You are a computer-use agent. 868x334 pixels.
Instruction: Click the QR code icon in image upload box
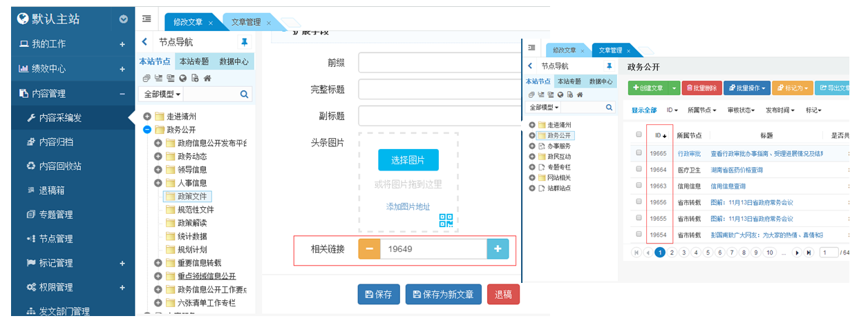coord(446,220)
